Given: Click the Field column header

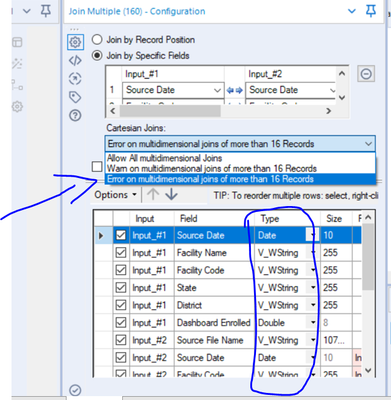Looking at the screenshot, I should point(214,219).
